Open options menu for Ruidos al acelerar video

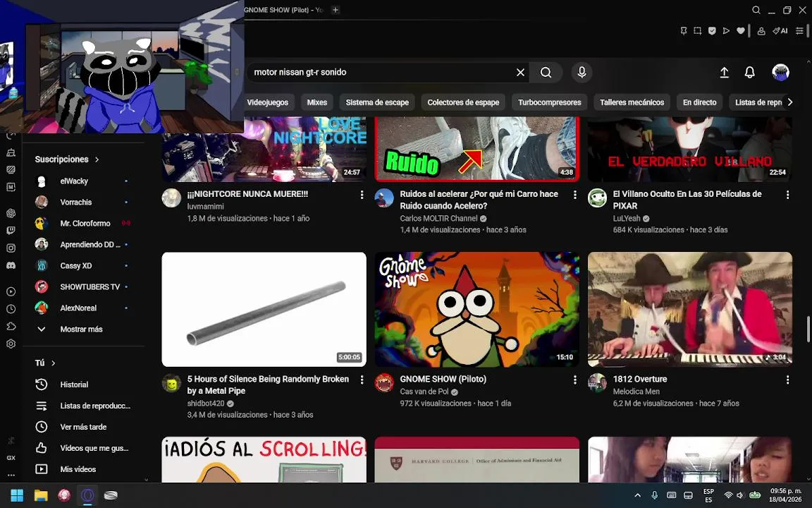574,195
